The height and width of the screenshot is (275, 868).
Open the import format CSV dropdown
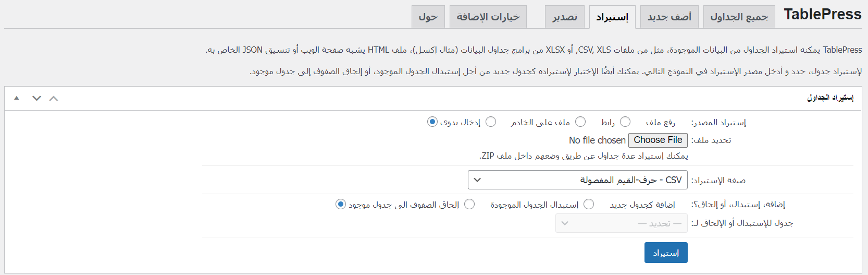pyautogui.click(x=577, y=180)
